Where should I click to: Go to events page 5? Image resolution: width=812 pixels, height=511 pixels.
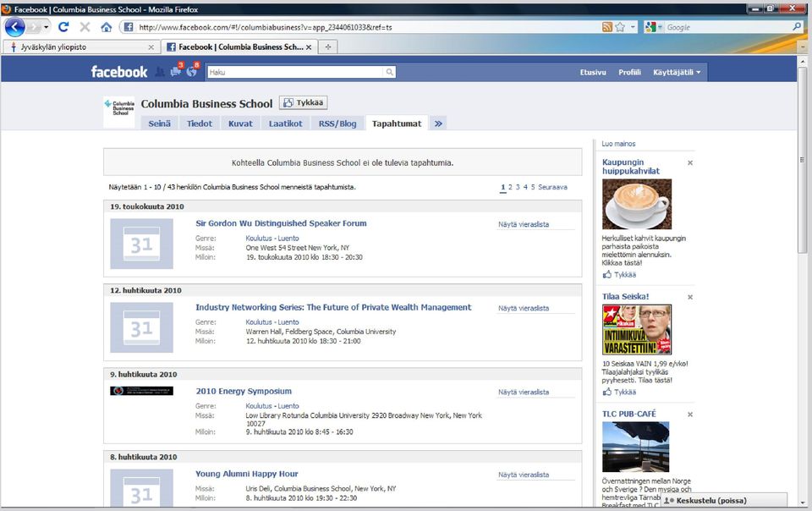pyautogui.click(x=533, y=187)
